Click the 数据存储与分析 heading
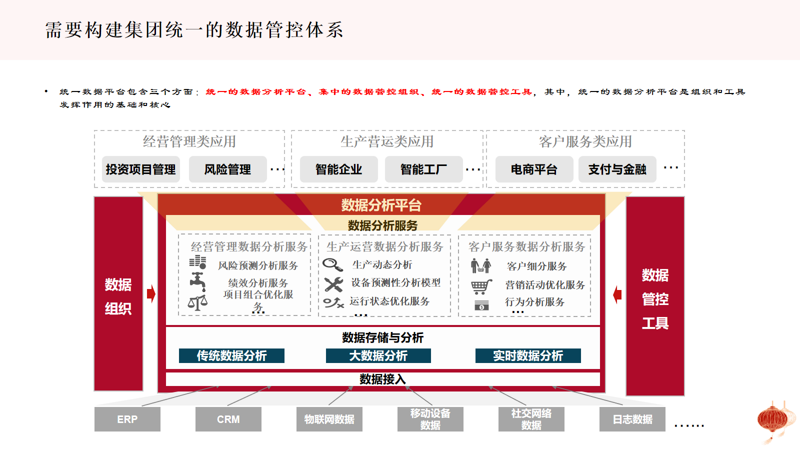This screenshot has height=450, width=800. tap(383, 337)
